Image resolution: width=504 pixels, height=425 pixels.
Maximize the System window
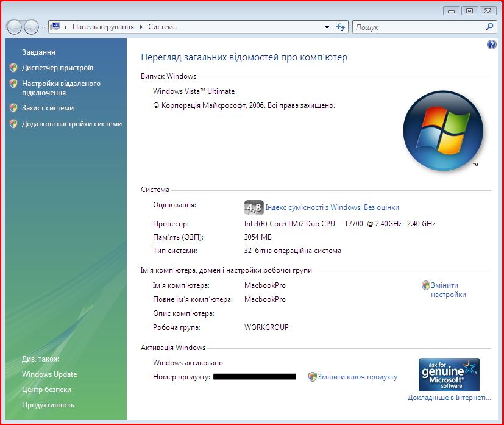point(470,11)
